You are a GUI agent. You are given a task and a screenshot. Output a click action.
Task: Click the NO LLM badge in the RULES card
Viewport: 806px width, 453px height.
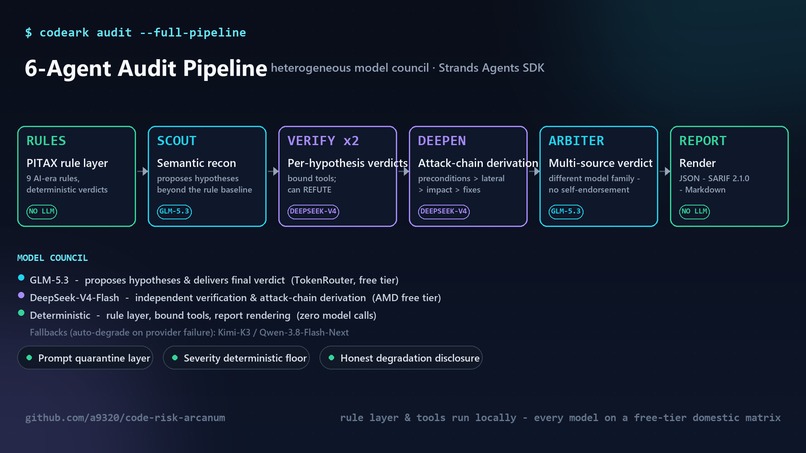[42, 211]
